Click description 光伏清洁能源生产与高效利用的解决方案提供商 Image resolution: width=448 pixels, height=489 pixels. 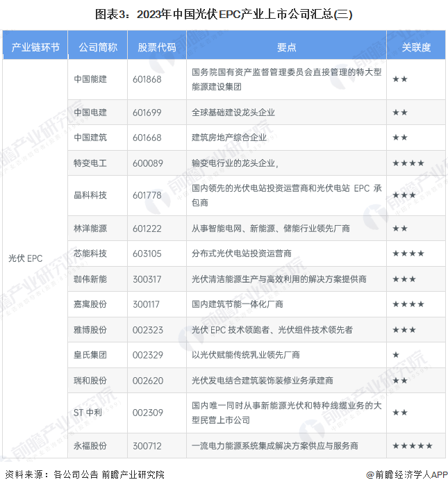(279, 279)
